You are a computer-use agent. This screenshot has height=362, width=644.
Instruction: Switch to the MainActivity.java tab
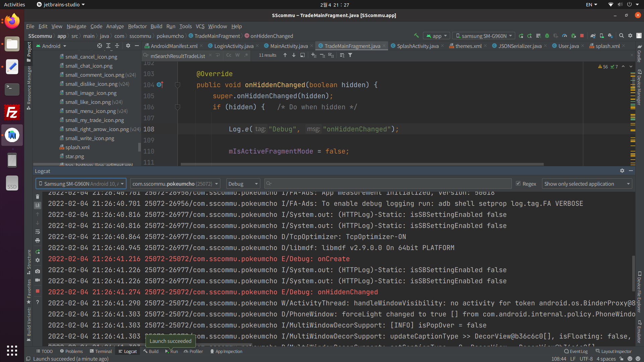coord(288,46)
